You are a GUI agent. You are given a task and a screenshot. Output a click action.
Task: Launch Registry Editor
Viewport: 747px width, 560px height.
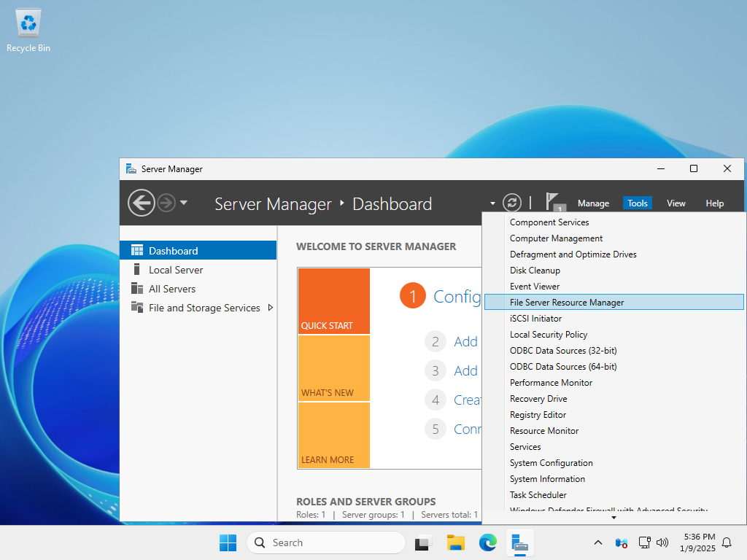pos(614,415)
